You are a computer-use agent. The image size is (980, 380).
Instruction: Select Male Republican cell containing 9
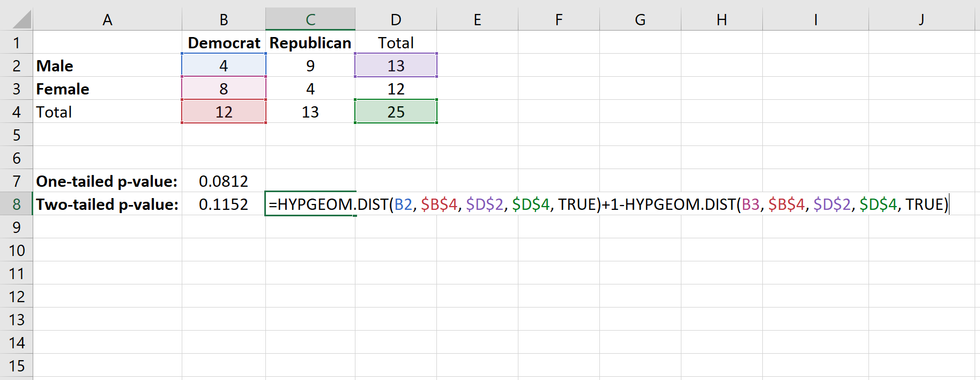pos(310,66)
